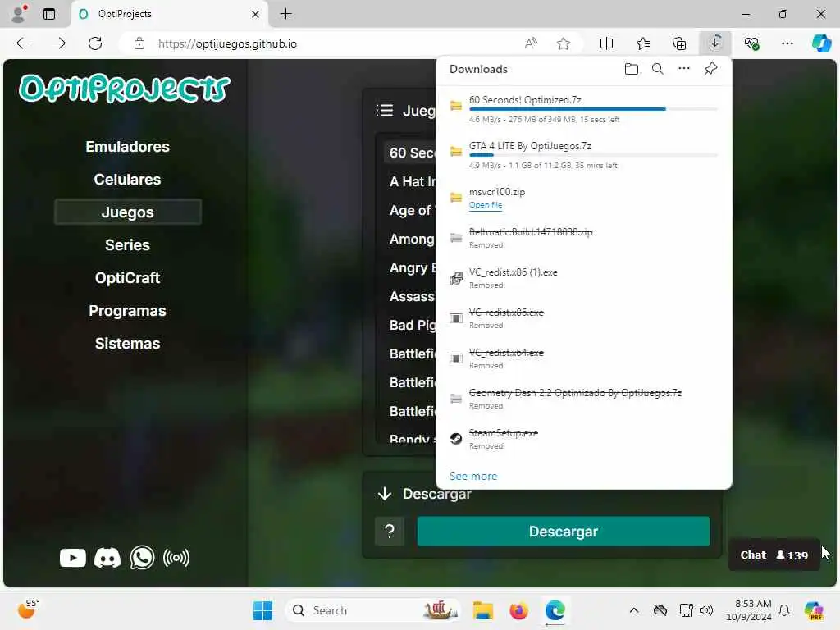
Task: Open Browser essentials heart icon
Action: click(751, 43)
